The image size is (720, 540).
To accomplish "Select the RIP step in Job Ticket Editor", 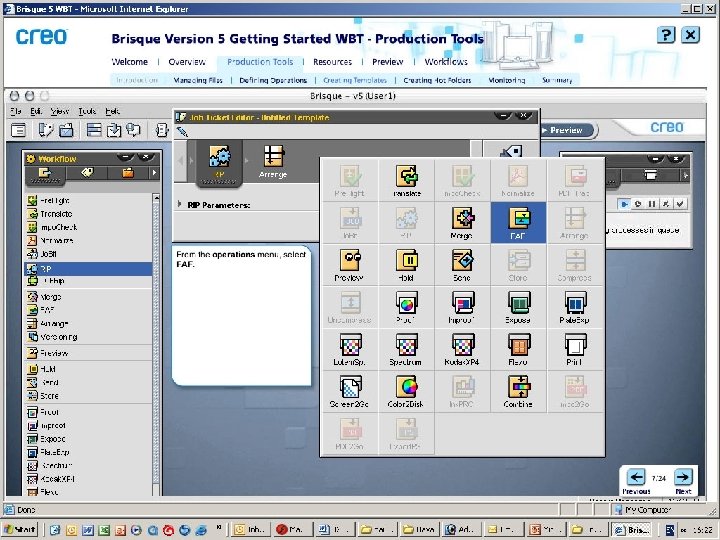I will click(219, 163).
